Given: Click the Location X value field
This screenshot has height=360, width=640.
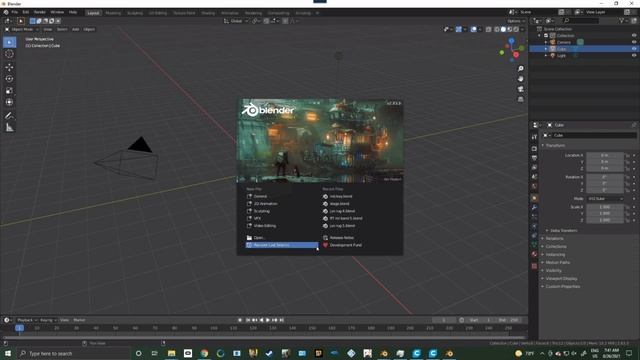Looking at the screenshot, I should click(x=605, y=155).
